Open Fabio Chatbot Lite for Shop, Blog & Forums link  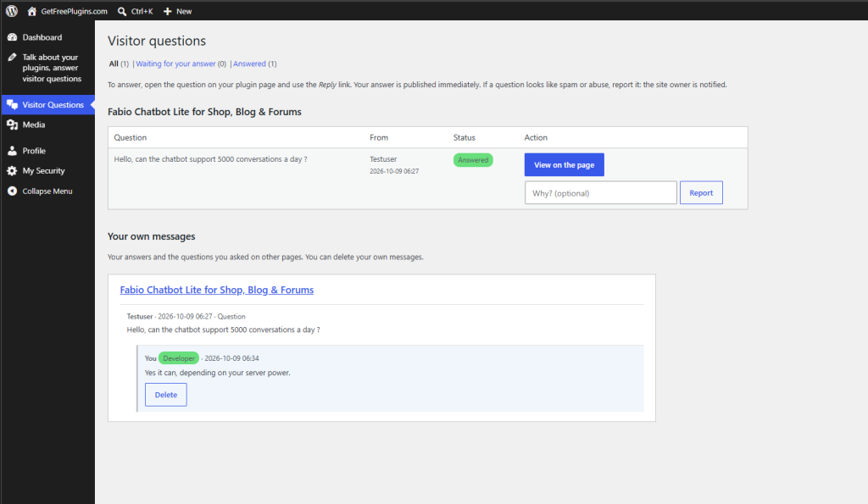click(216, 290)
